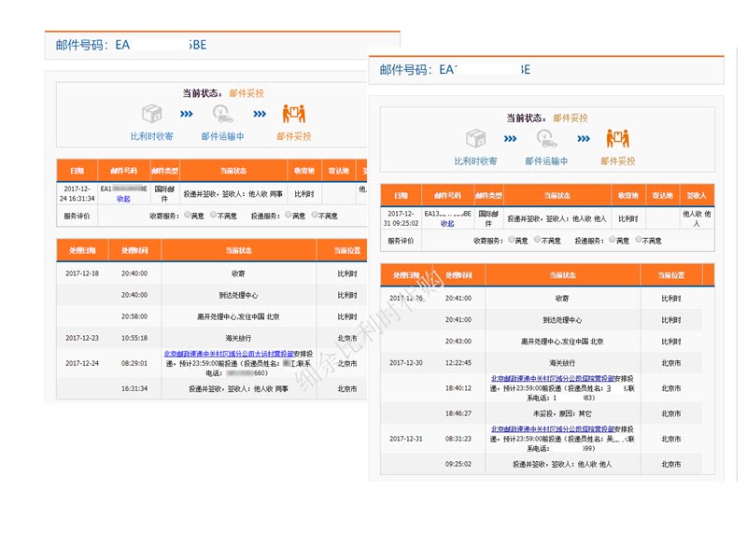Click the 2017-12-31 date in tracking list
747x560 pixels.
coord(406,439)
